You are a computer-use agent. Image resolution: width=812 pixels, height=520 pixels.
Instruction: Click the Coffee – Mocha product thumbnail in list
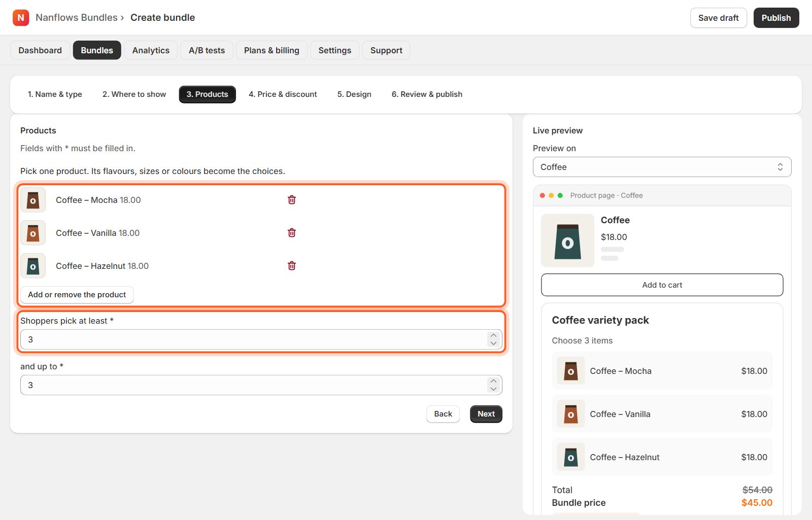click(x=33, y=200)
